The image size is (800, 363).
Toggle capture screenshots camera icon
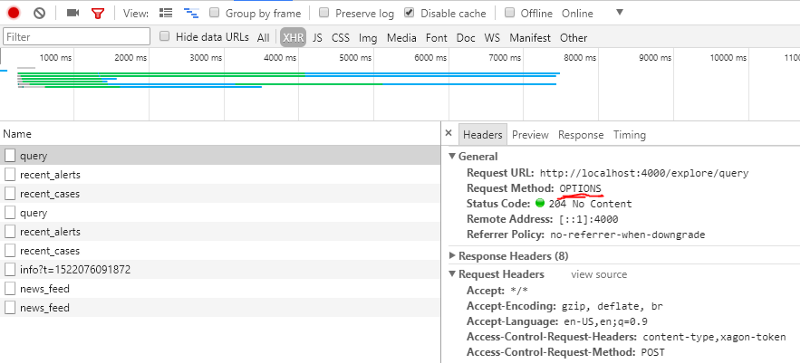pos(73,13)
